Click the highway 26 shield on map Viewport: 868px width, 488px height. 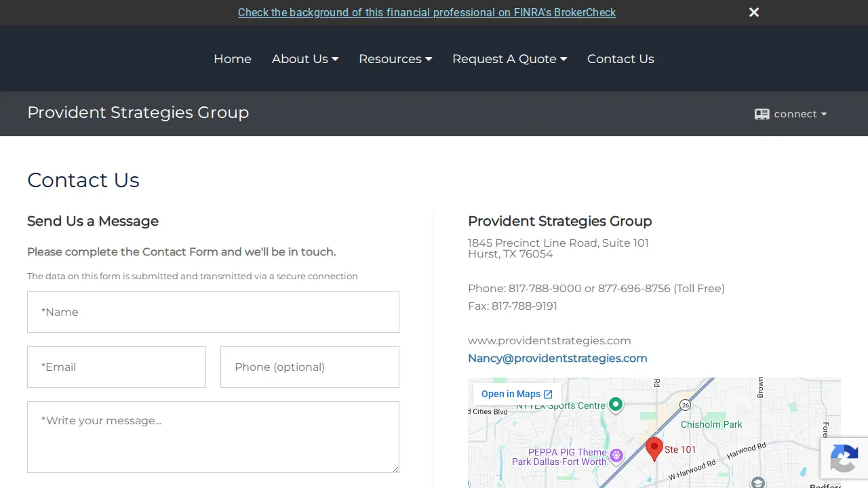click(x=686, y=405)
